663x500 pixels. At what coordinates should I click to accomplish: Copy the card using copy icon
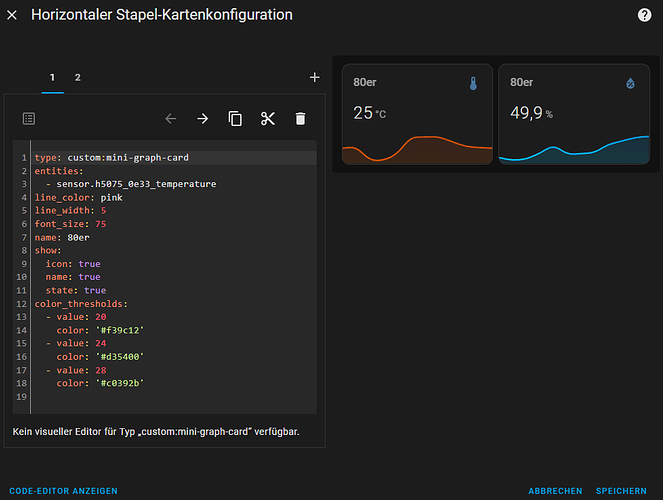click(x=235, y=118)
